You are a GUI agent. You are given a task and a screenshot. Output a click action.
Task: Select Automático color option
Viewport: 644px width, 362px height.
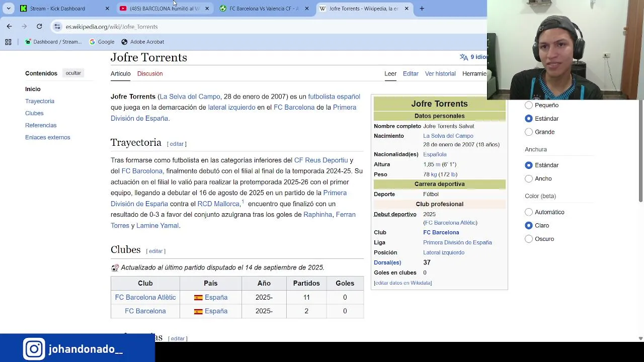pos(529,212)
